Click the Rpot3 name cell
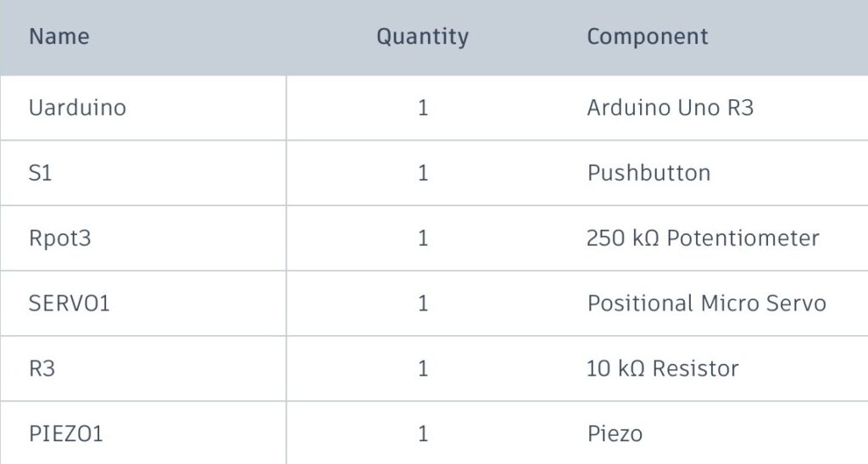This screenshot has width=868, height=464. 59,238
